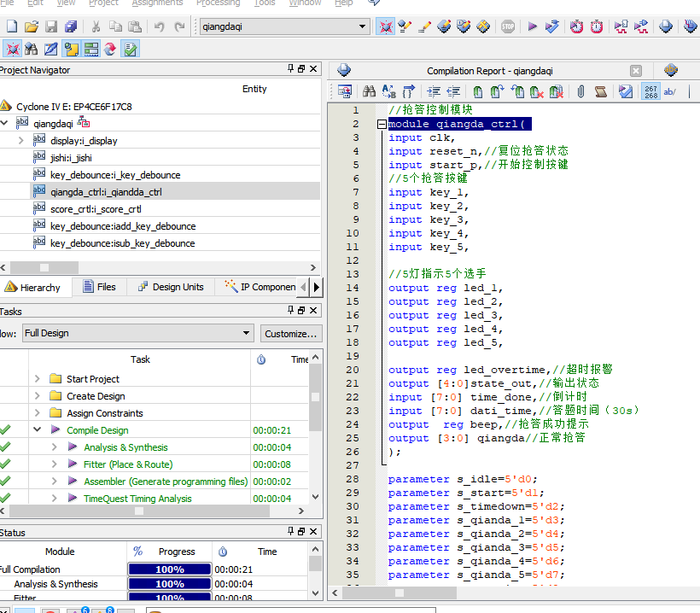This screenshot has height=613, width=700.
Task: Click the Start Compilation play icon
Action: tap(532, 26)
